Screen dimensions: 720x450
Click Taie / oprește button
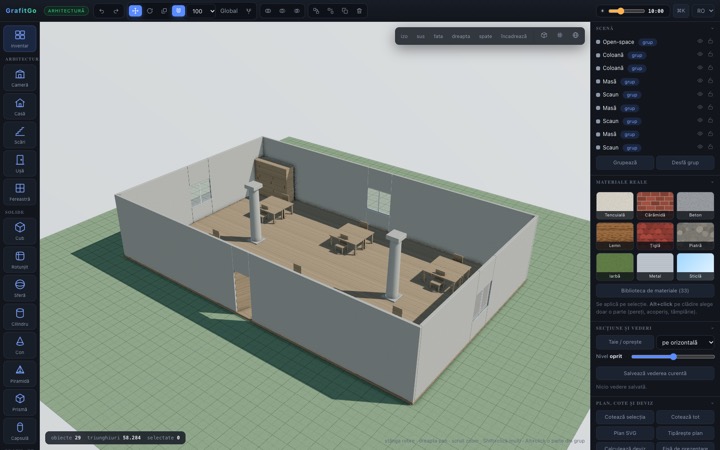(x=625, y=342)
